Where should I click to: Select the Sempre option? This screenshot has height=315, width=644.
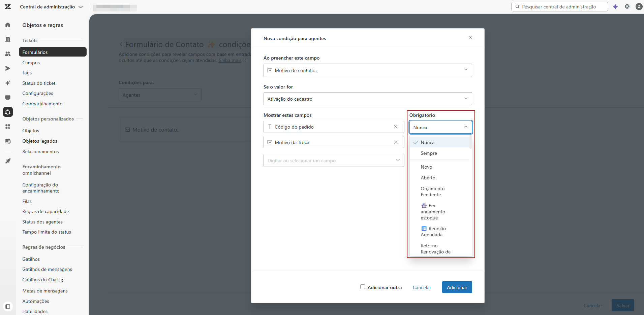point(440,153)
